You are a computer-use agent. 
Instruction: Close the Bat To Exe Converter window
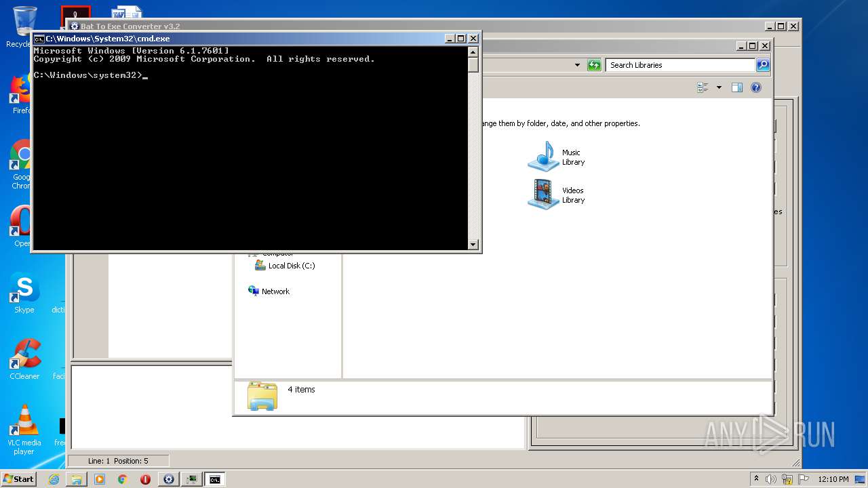pyautogui.click(x=793, y=26)
